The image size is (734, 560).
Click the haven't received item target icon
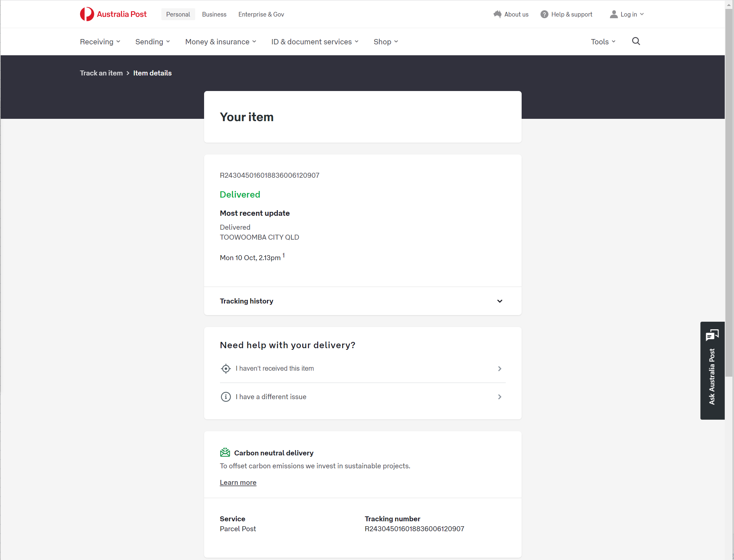click(x=226, y=369)
